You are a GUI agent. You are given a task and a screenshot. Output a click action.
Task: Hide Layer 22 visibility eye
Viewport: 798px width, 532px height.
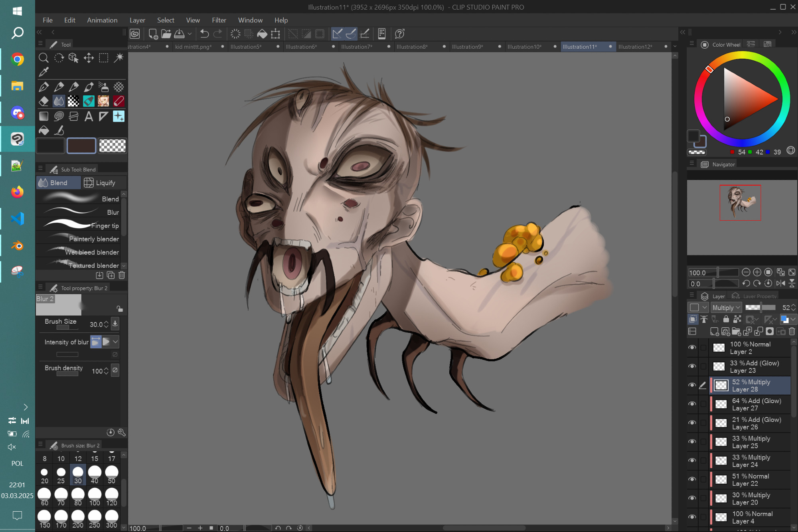coord(692,479)
